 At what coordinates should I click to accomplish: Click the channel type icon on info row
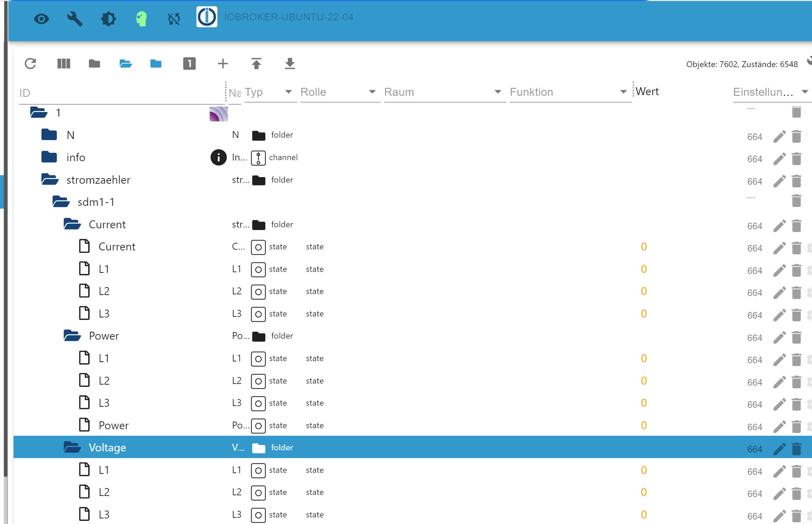point(258,158)
